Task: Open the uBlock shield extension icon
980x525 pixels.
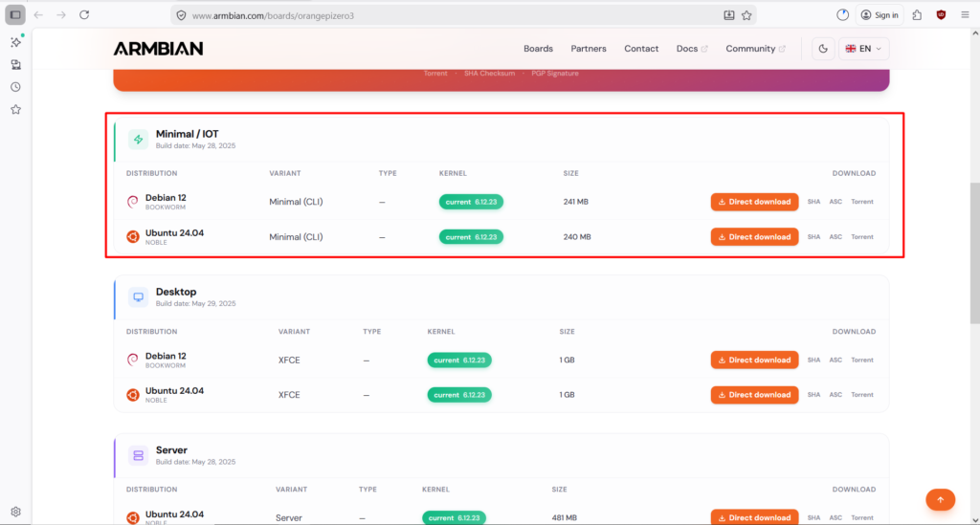Action: point(941,15)
